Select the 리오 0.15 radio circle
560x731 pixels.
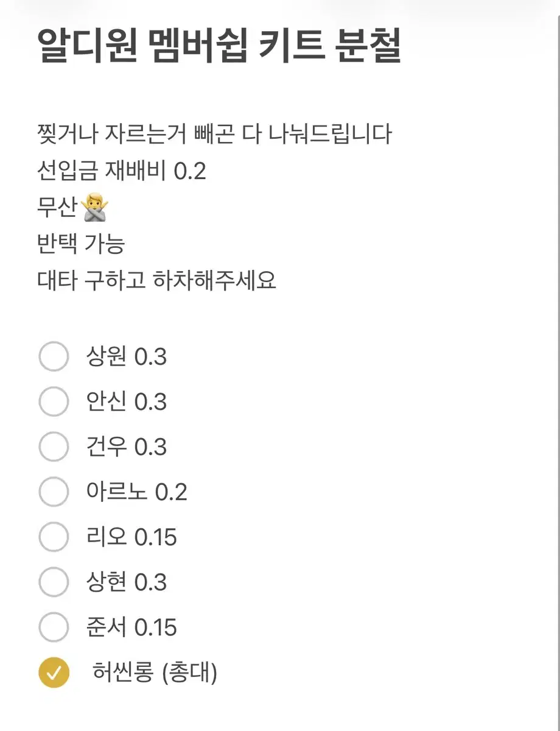54,537
